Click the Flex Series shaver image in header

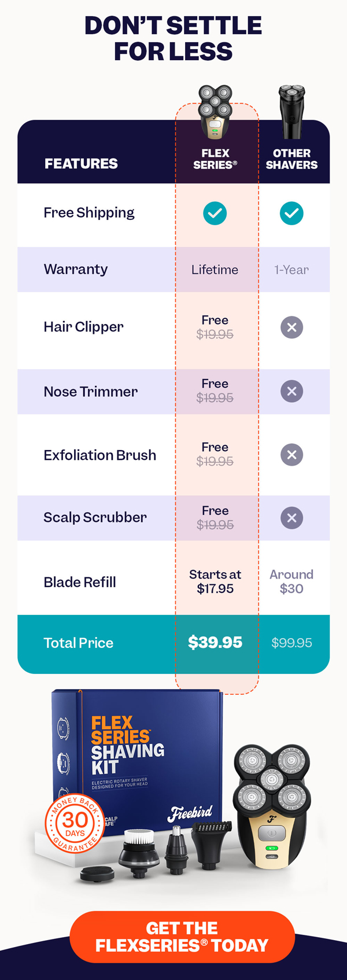point(215,113)
